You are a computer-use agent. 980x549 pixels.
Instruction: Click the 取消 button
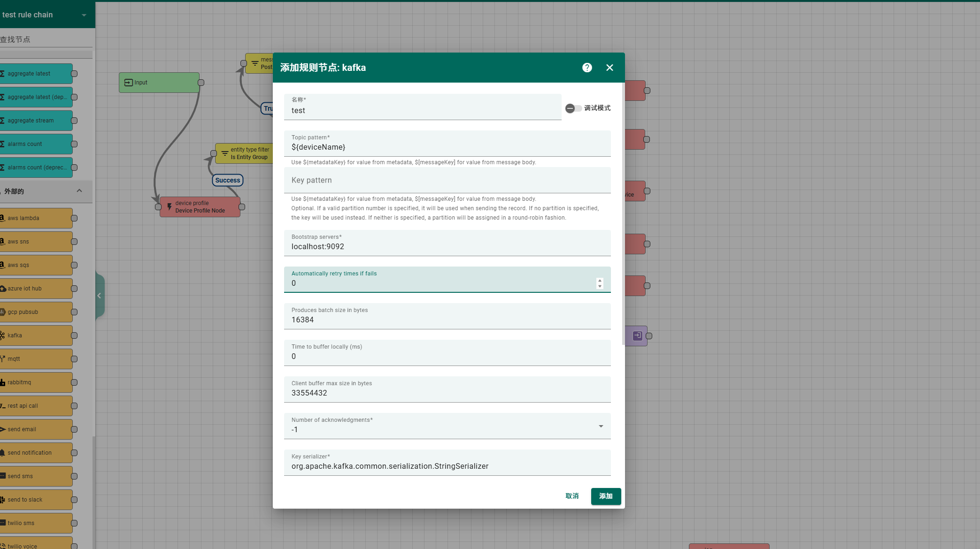[572, 496]
